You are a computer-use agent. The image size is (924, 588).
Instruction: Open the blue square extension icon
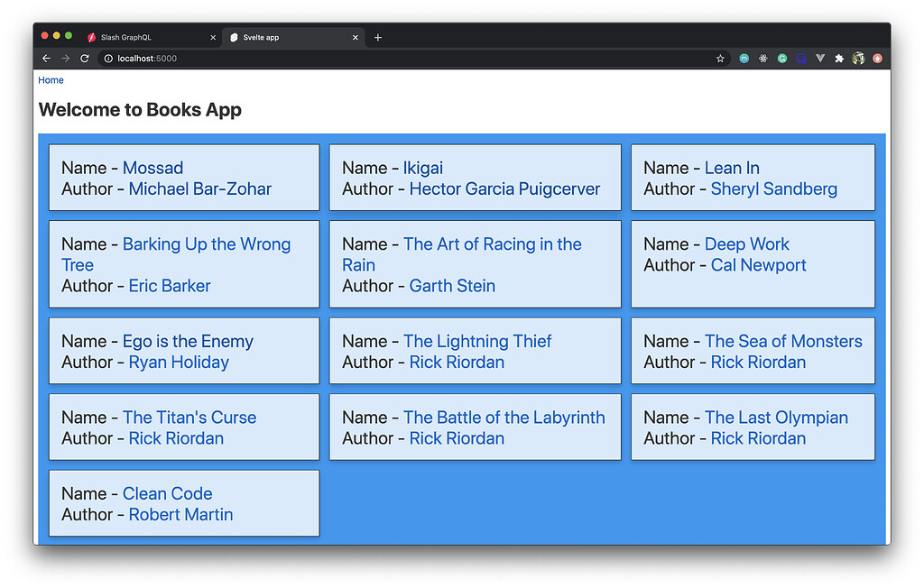pyautogui.click(x=800, y=58)
